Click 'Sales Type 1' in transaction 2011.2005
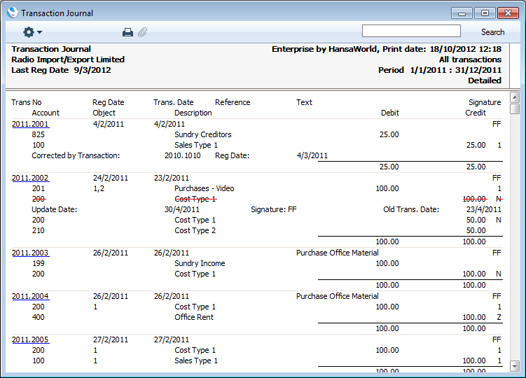The height and width of the screenshot is (378, 526). pyautogui.click(x=196, y=361)
